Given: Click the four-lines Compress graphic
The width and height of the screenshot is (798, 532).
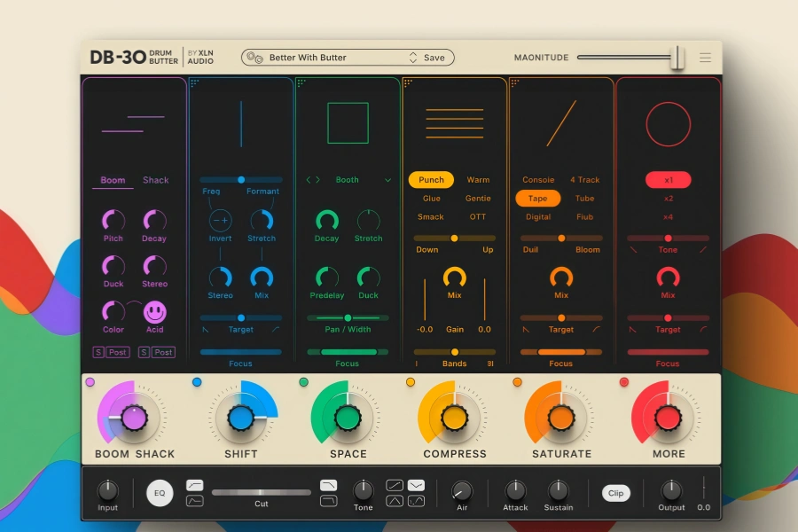Looking at the screenshot, I should click(455, 123).
